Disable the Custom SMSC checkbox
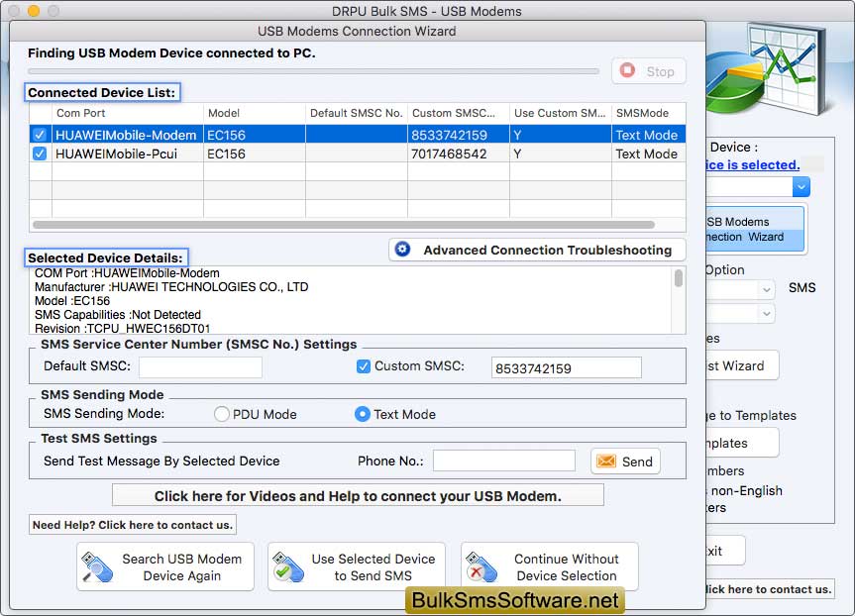 pos(364,366)
